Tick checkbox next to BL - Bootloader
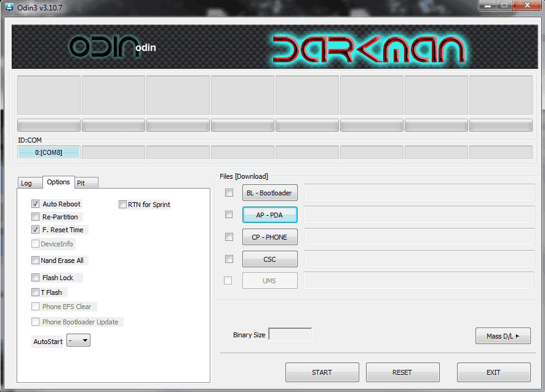This screenshot has height=392, width=545. (229, 192)
